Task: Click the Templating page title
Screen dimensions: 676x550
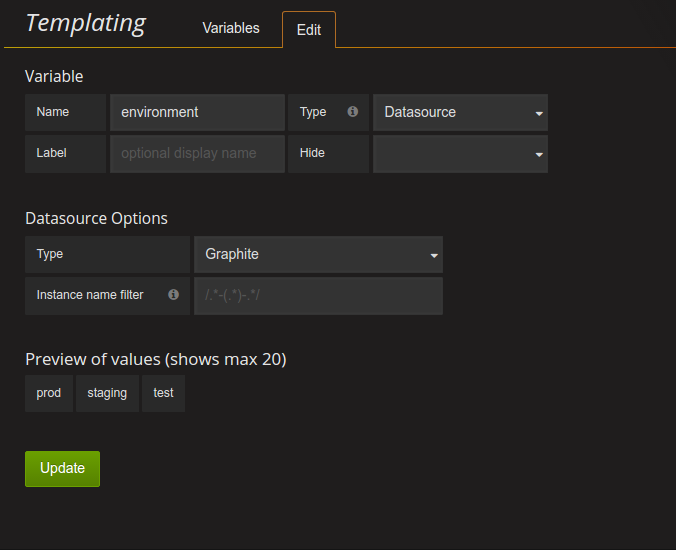Action: pos(86,23)
